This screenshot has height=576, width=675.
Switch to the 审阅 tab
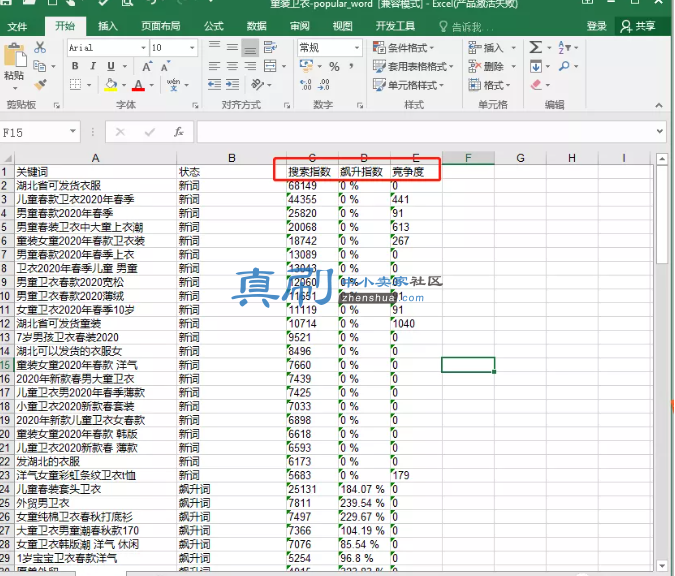coord(300,26)
